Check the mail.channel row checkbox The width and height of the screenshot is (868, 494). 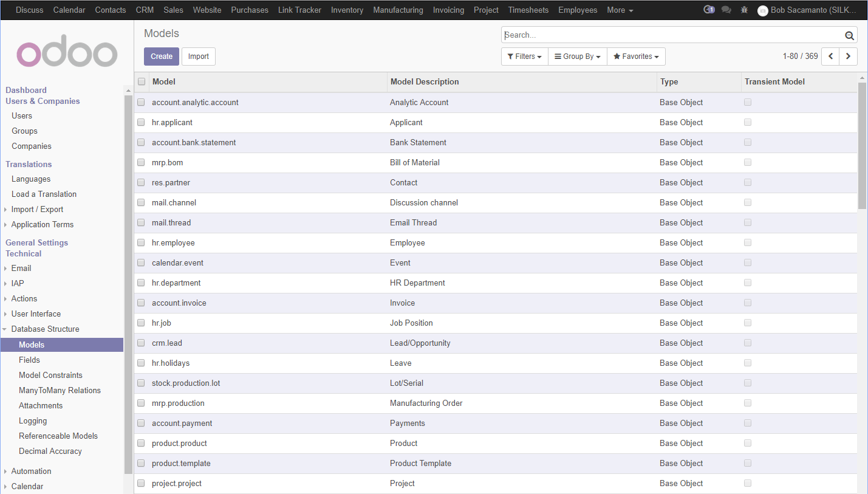click(x=141, y=202)
